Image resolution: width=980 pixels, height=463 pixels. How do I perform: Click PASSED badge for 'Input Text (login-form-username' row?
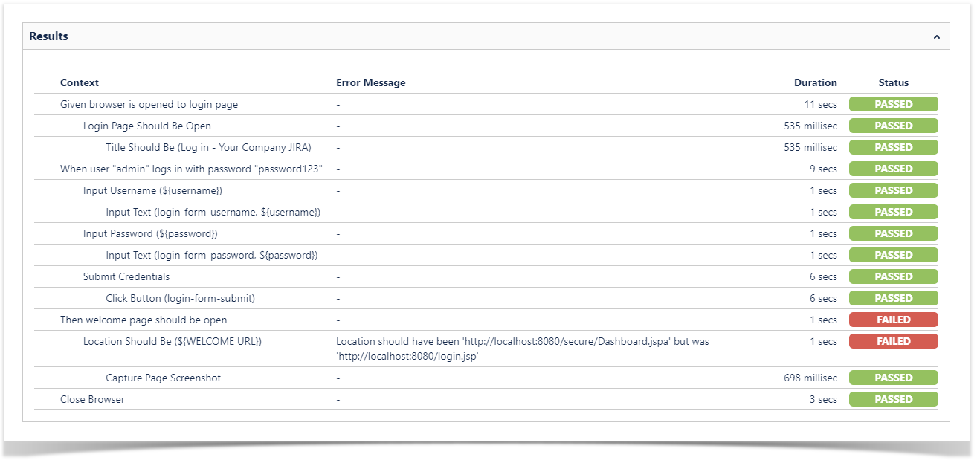coord(894,212)
